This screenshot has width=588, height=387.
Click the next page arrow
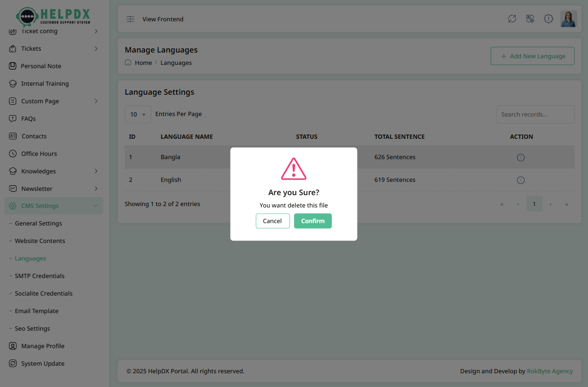(551, 204)
